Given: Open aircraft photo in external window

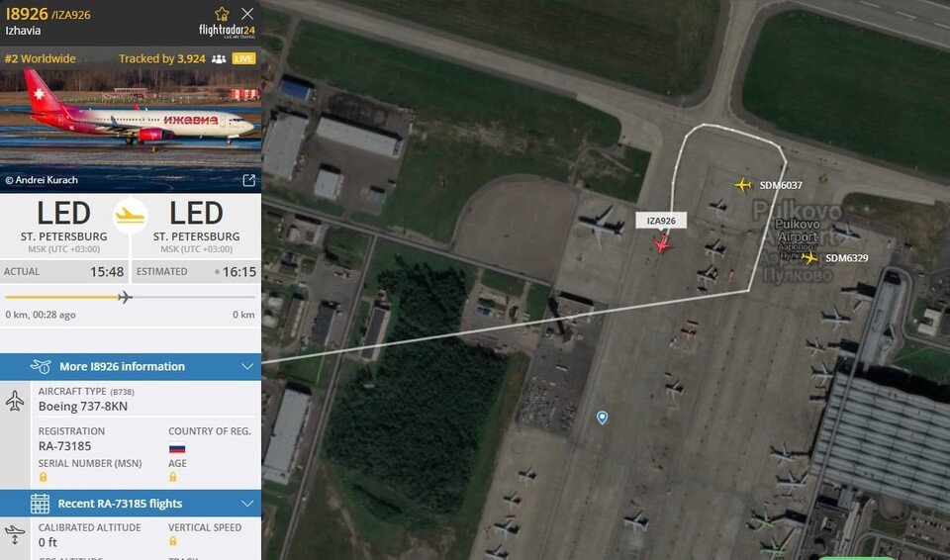Looking at the screenshot, I should (x=248, y=180).
